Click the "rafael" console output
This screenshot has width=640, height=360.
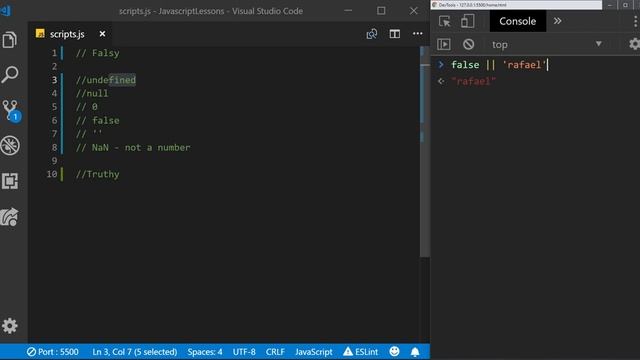coord(473,81)
